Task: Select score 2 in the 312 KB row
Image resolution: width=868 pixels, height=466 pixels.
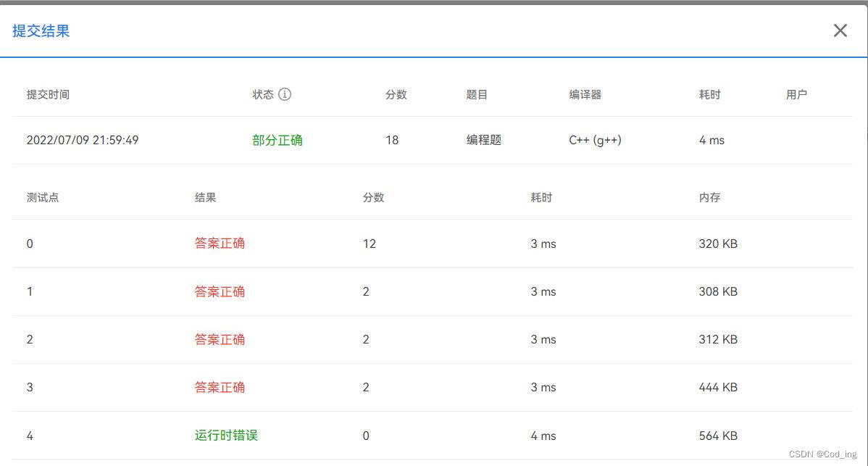Action: pos(366,339)
